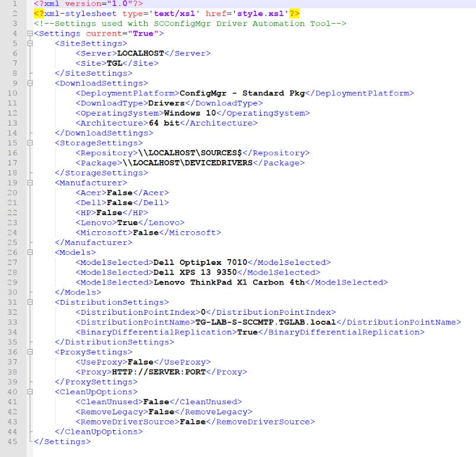Click the highlighted '?>' closing processing instruction

point(294,14)
